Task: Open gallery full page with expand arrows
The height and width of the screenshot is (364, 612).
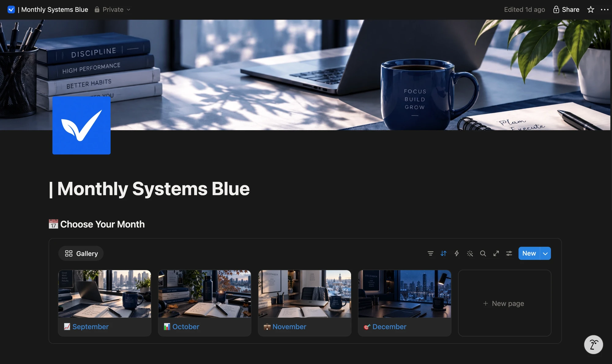Action: [496, 253]
